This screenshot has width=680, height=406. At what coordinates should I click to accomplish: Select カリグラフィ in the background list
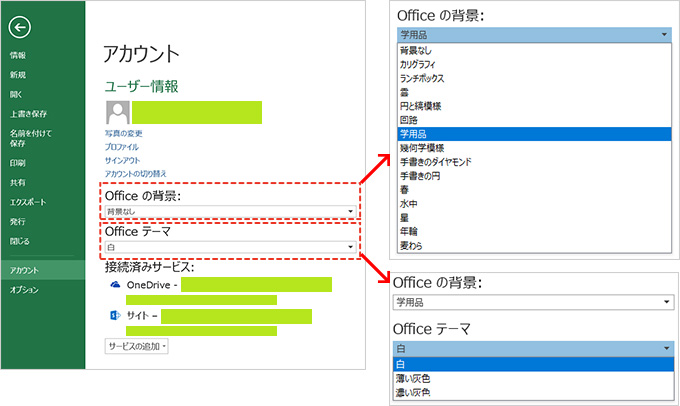(x=534, y=64)
